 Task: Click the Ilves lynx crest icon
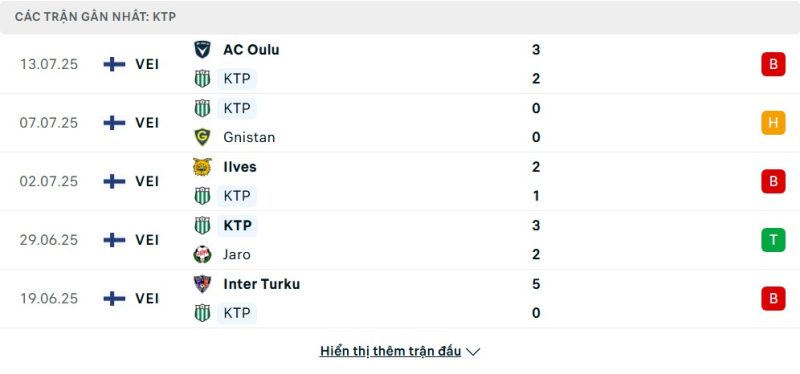pyautogui.click(x=203, y=167)
